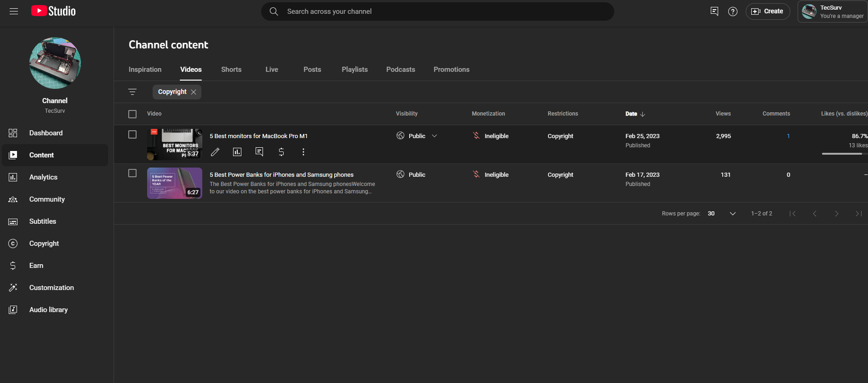Select the MacBook Pro M1 monitors video checkbox
This screenshot has height=383, width=868.
132,134
